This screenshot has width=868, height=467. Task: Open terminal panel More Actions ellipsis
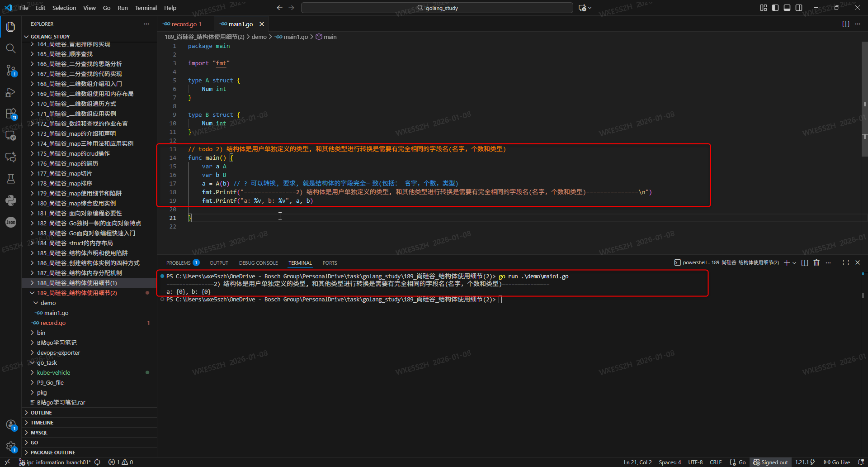pos(828,262)
